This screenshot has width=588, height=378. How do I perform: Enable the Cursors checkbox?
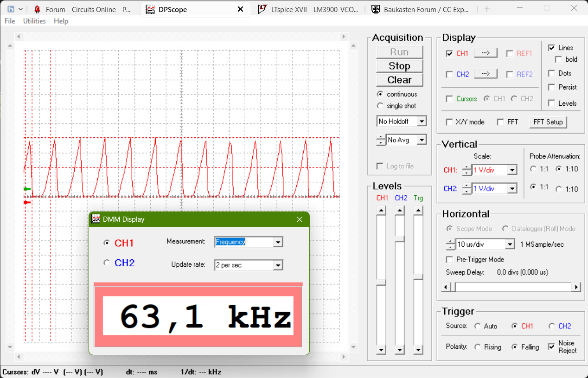pyautogui.click(x=449, y=99)
